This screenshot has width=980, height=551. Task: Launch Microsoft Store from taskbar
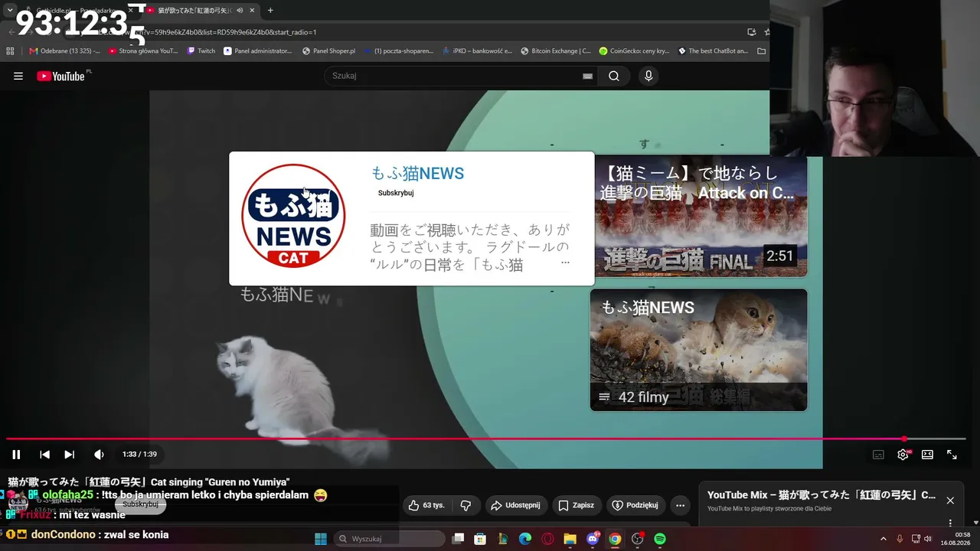tap(480, 539)
